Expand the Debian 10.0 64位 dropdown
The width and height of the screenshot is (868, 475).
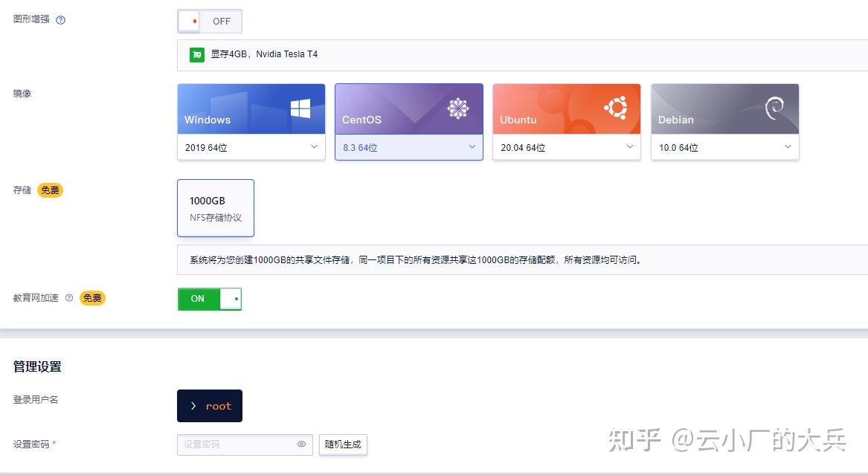click(x=724, y=147)
